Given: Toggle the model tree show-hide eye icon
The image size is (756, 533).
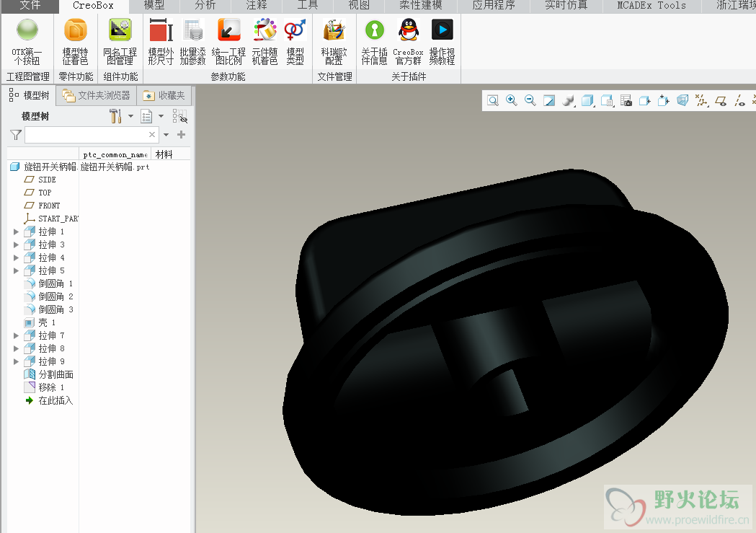Looking at the screenshot, I should [180, 116].
